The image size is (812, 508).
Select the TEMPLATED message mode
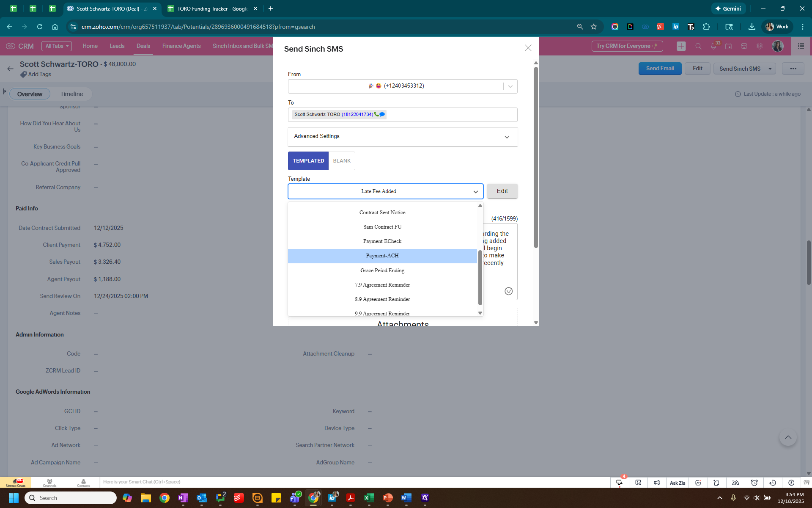308,161
